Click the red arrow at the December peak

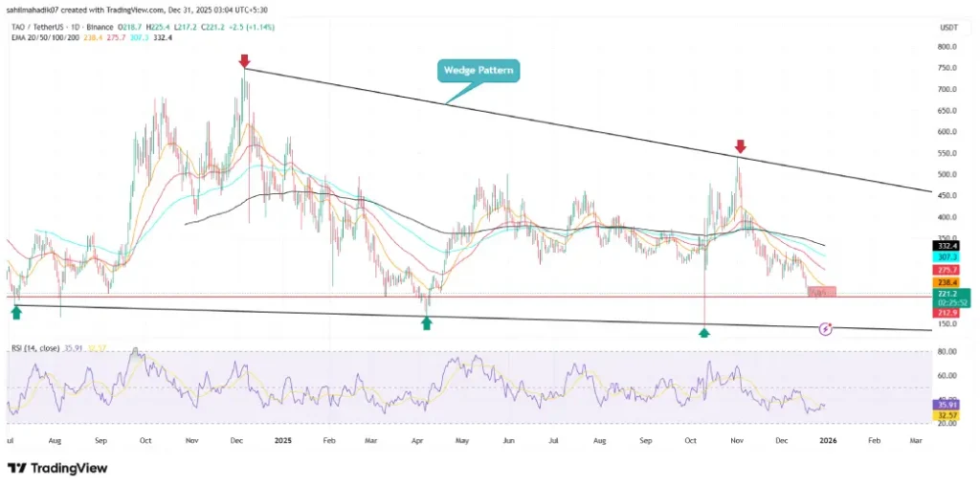click(x=244, y=61)
